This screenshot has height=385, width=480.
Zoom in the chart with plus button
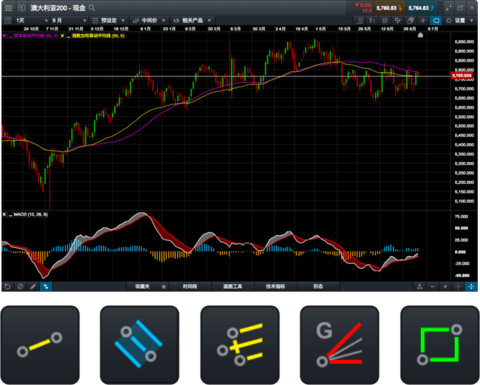pyautogui.click(x=445, y=287)
